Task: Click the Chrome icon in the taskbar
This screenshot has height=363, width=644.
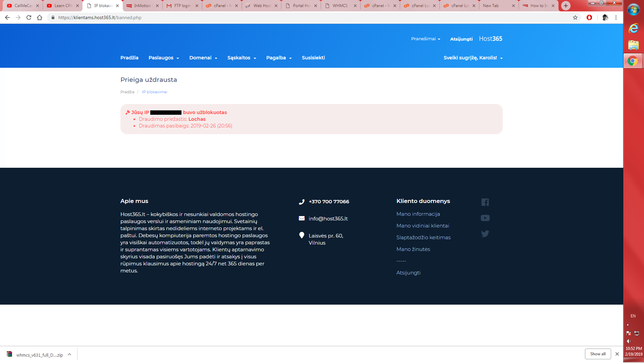Action: (x=633, y=61)
